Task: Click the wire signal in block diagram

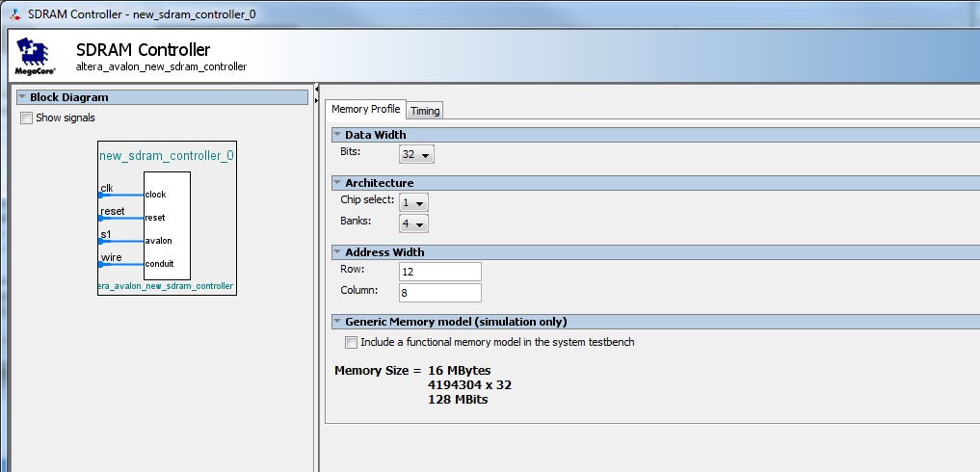Action: 111,257
